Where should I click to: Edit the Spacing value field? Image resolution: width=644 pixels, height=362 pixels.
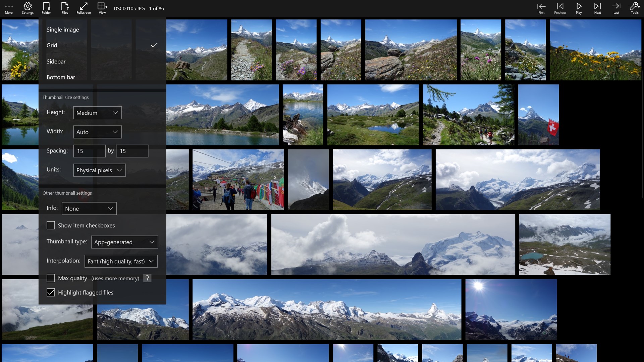pos(89,151)
